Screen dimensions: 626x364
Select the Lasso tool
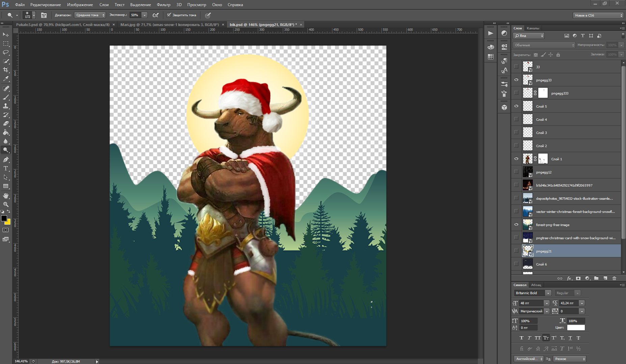pyautogui.click(x=6, y=52)
